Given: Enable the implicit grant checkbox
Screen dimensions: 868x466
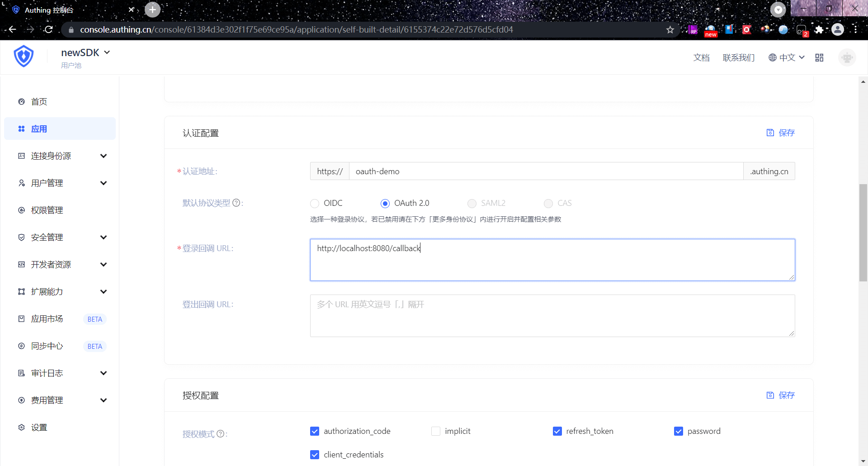Looking at the screenshot, I should (x=436, y=431).
